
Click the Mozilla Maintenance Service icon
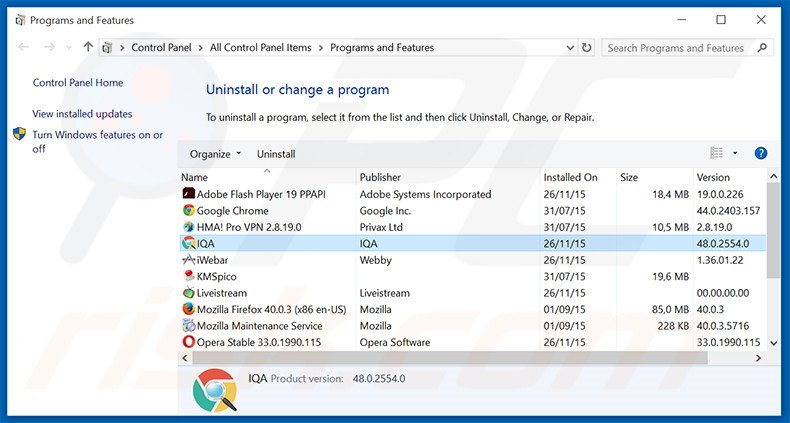[x=188, y=325]
